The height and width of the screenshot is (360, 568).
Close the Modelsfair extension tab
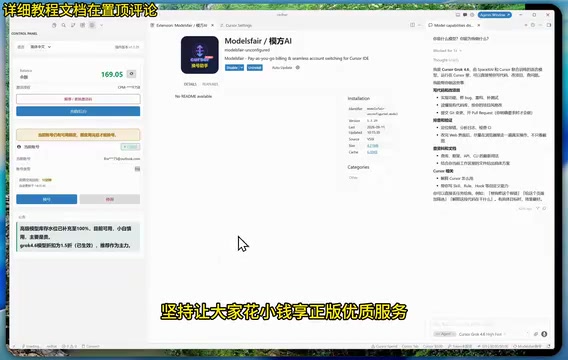pos(213,25)
